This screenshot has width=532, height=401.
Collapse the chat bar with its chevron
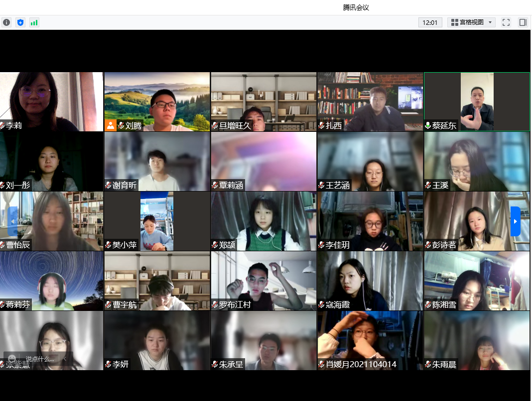pos(65,359)
